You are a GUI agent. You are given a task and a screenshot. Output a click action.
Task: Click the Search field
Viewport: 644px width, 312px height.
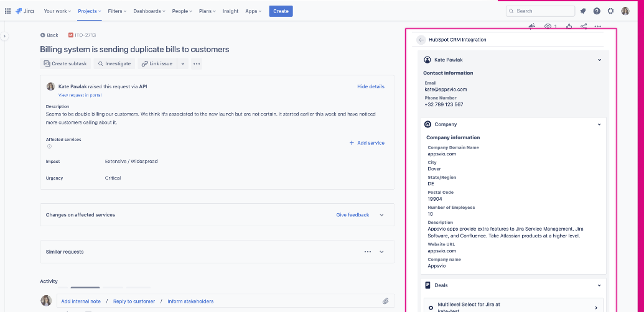pyautogui.click(x=541, y=11)
